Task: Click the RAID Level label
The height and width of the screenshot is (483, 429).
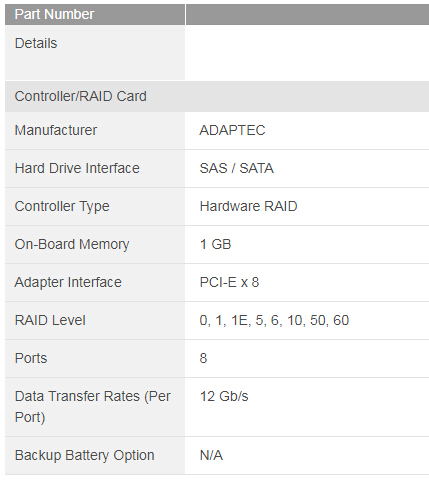Action: 50,320
